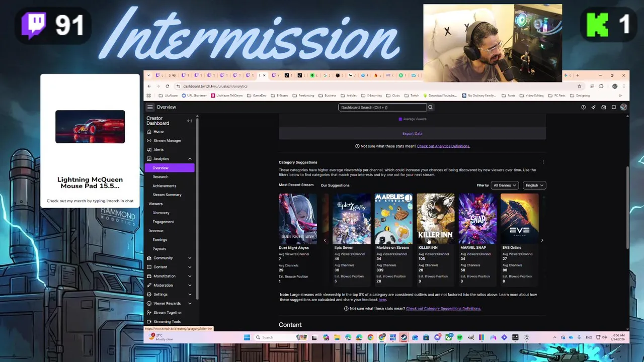Go to next category suggestions arrow
The width and height of the screenshot is (644, 362).
click(542, 240)
